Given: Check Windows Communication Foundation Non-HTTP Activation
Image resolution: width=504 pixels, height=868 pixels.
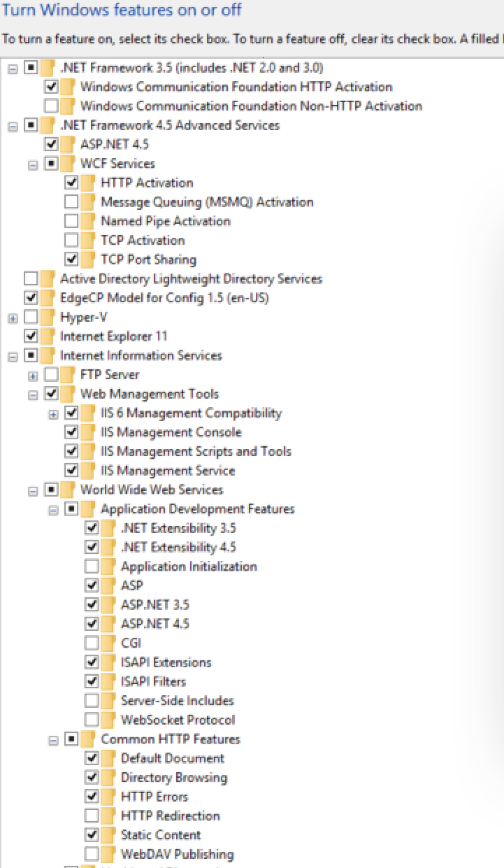Looking at the screenshot, I should [51, 106].
